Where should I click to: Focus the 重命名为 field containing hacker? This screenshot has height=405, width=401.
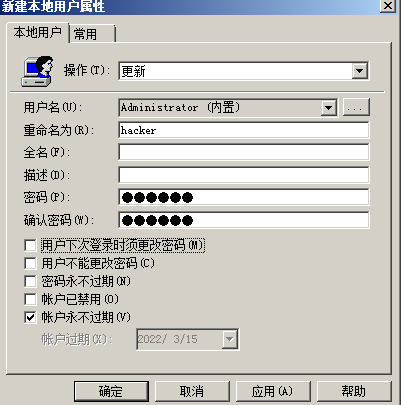[x=244, y=130]
